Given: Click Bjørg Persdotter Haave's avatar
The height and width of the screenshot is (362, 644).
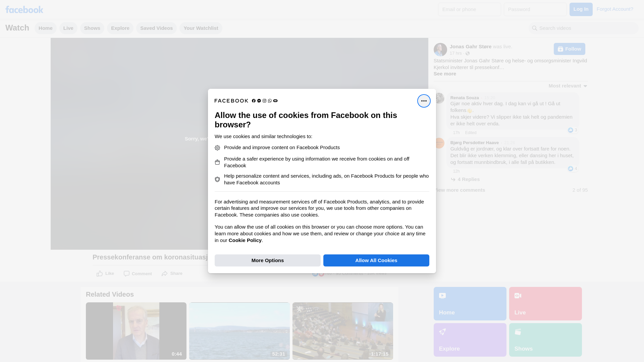Looking at the screenshot, I should tap(439, 143).
